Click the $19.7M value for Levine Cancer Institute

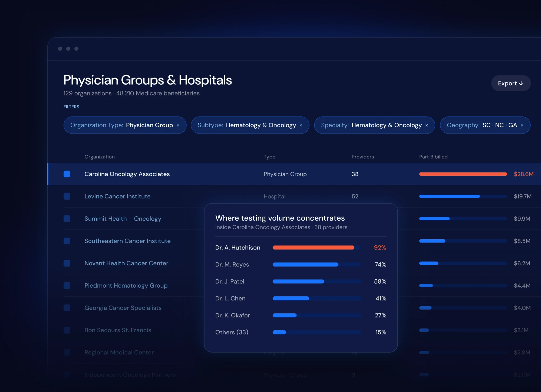click(523, 197)
